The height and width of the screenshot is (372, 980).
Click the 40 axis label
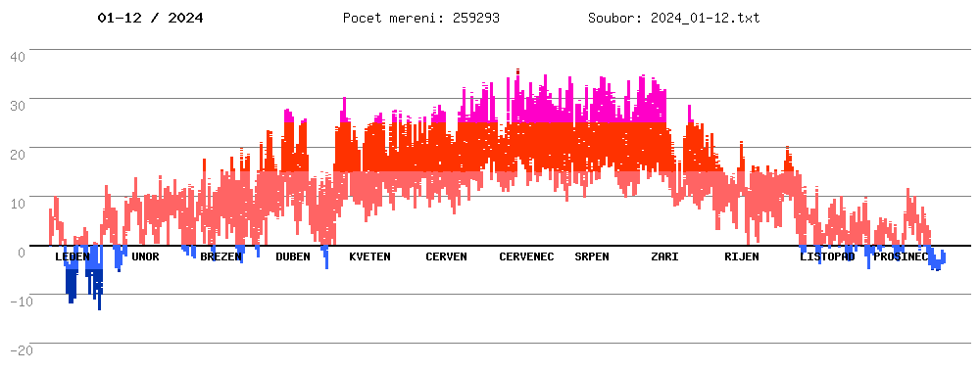(x=18, y=57)
